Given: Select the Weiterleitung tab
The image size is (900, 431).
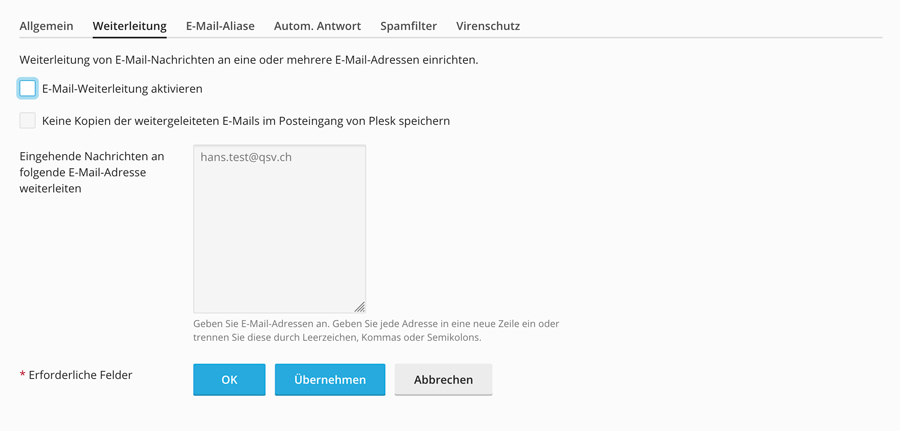Looking at the screenshot, I should pyautogui.click(x=129, y=26).
